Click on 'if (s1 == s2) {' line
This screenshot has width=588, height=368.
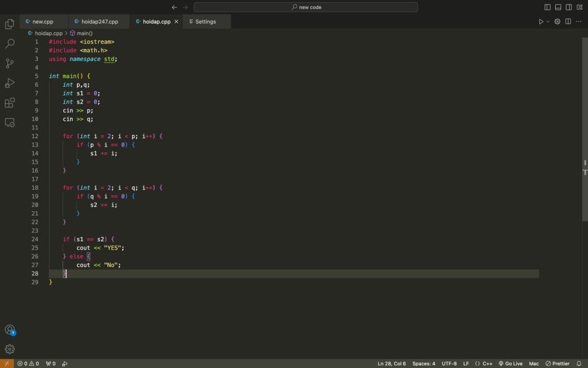(x=88, y=239)
